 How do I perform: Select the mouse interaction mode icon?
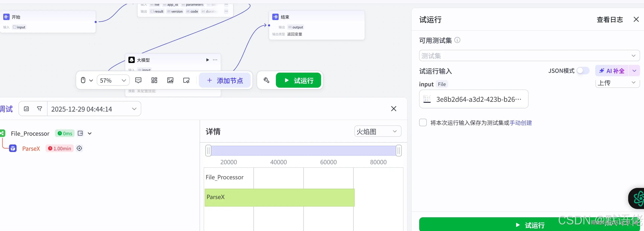coord(83,80)
